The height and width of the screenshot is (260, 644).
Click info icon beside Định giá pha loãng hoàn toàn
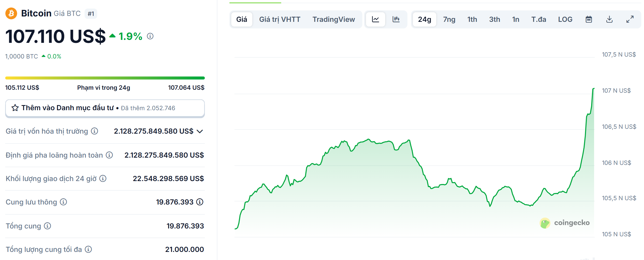109,155
